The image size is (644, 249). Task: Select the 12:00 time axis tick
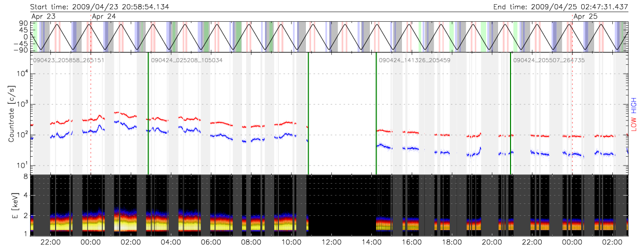pyautogui.click(x=331, y=242)
